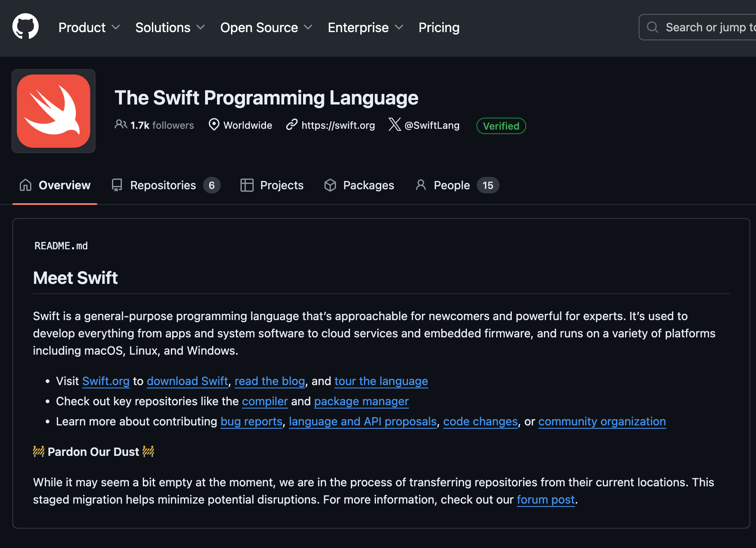756x548 pixels.
Task: Open the Pricing page link
Action: pyautogui.click(x=439, y=27)
